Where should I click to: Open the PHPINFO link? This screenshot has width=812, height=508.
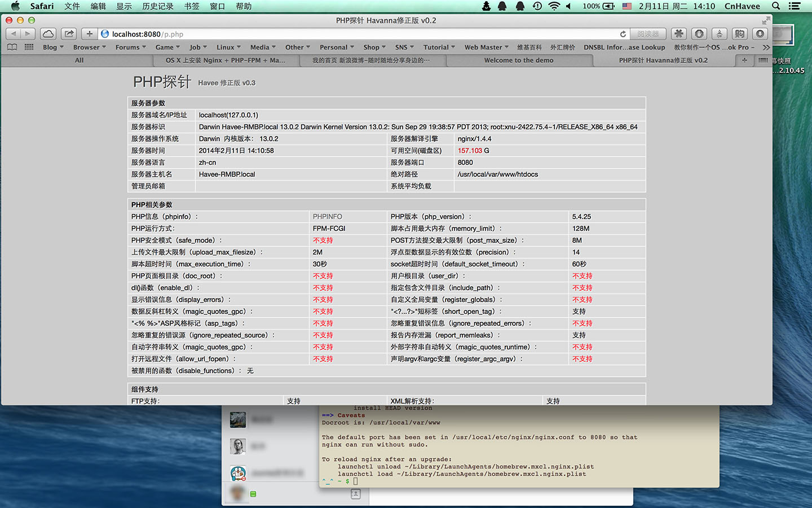coord(328,217)
